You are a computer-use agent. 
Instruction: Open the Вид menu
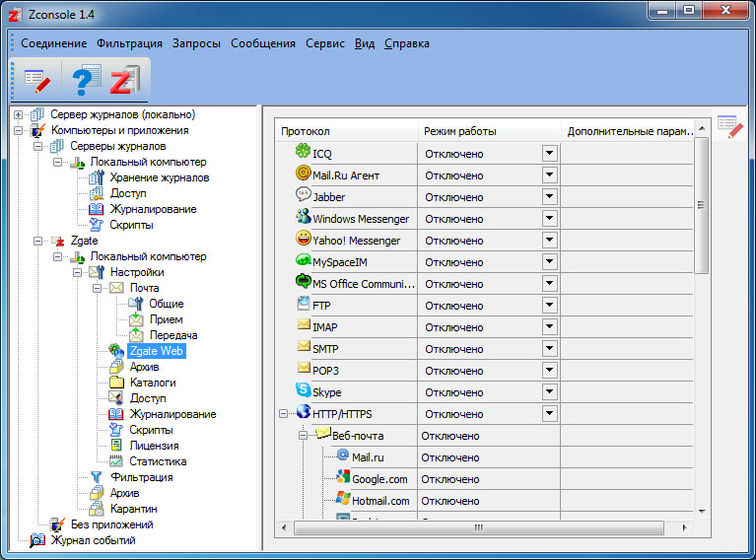pos(365,43)
